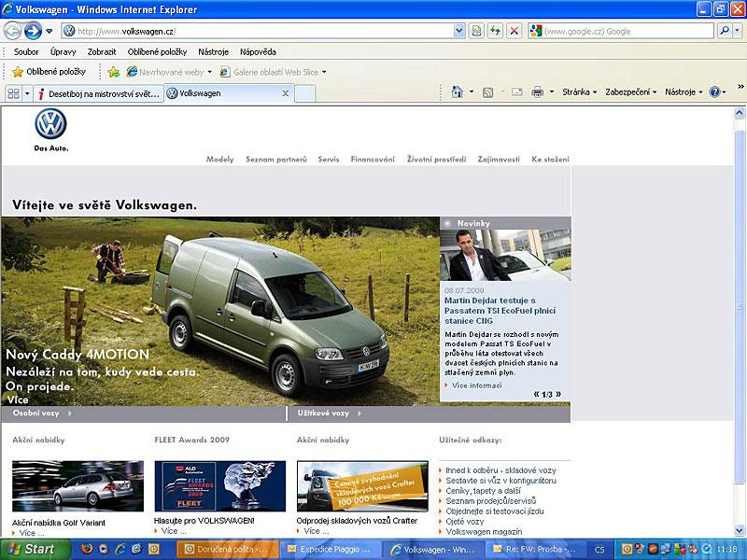Screen dimensions: 747x560
Task: Open the Servis navigation item
Action: (329, 159)
